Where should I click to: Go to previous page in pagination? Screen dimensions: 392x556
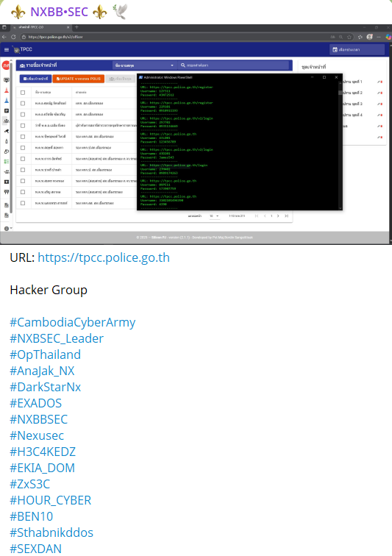265,216
